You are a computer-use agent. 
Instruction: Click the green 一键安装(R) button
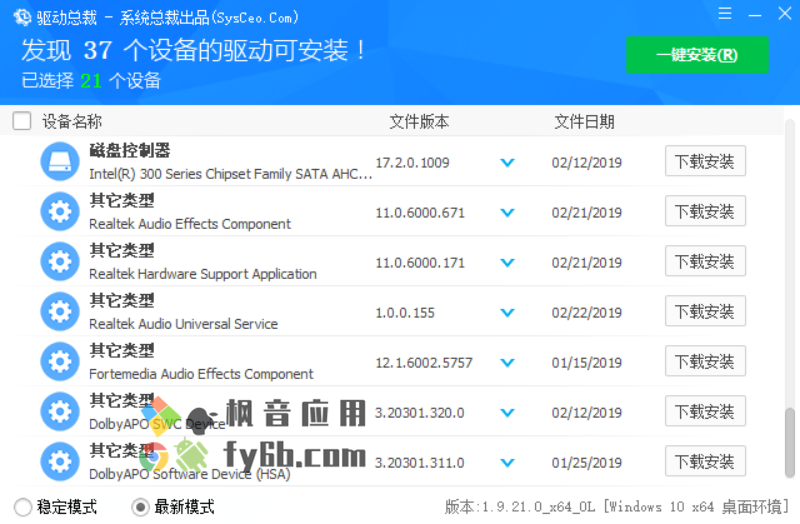[x=697, y=55]
